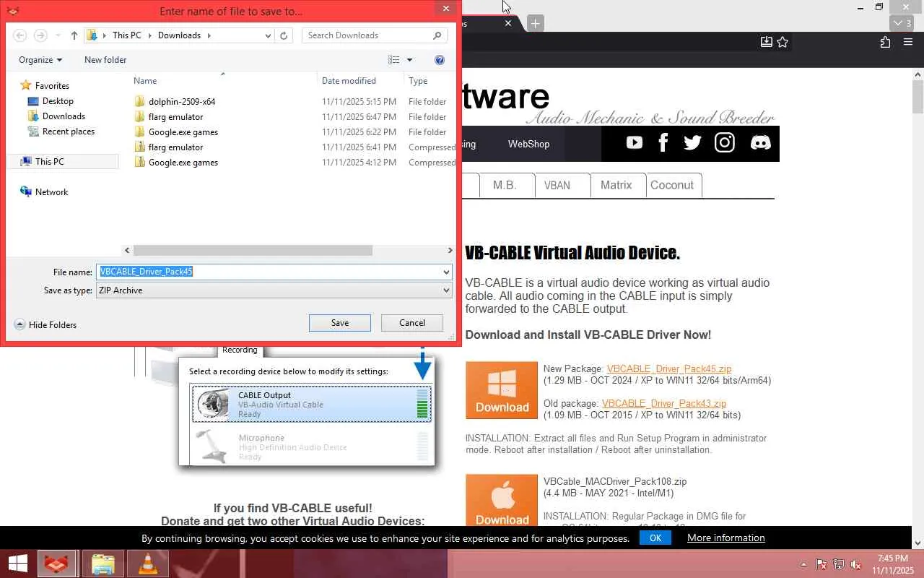Viewport: 924px width, 578px height.
Task: Open a new browser tab
Action: (x=535, y=23)
